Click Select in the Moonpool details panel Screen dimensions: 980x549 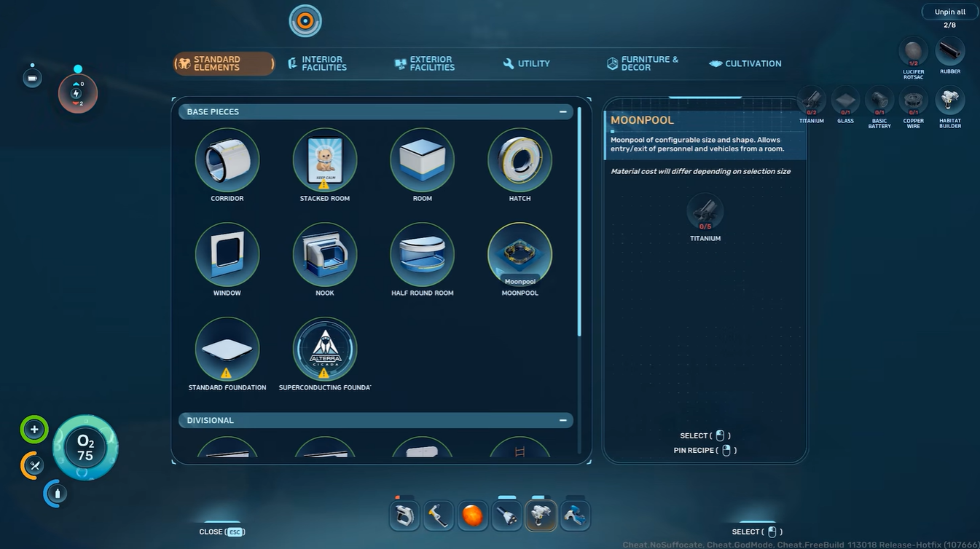705,435
